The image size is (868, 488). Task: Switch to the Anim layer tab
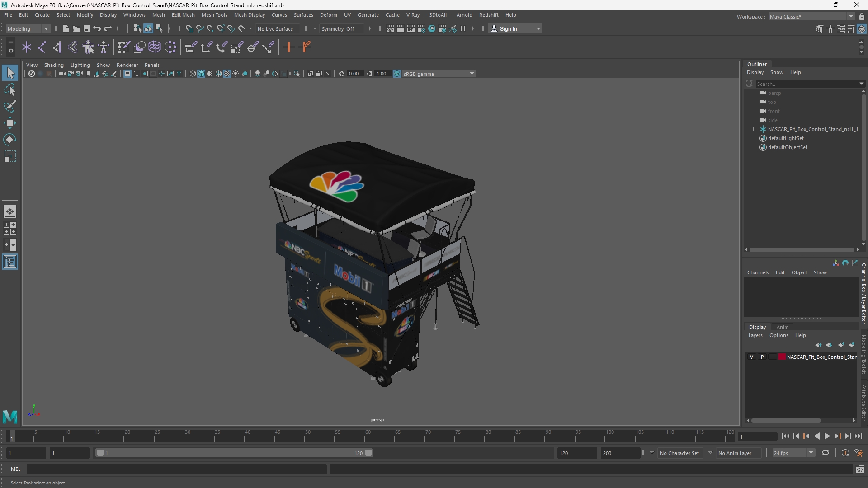coord(782,327)
